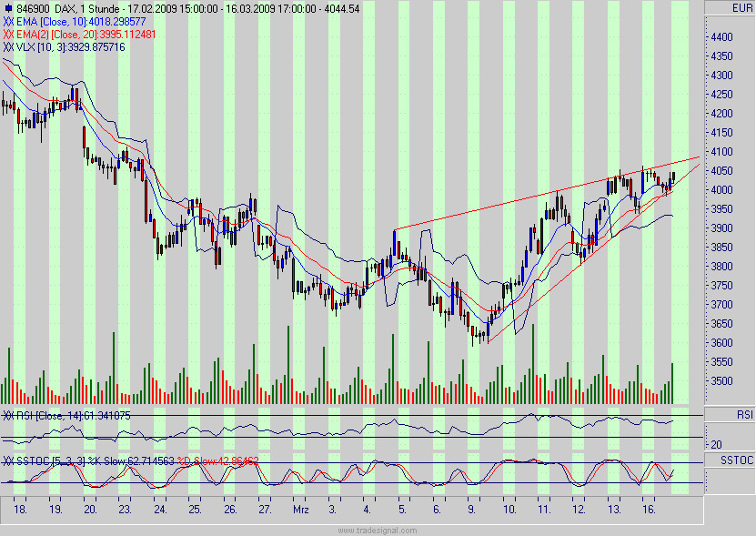Click the Mrz label on the date axis
This screenshot has width=756, height=536.
pyautogui.click(x=303, y=510)
